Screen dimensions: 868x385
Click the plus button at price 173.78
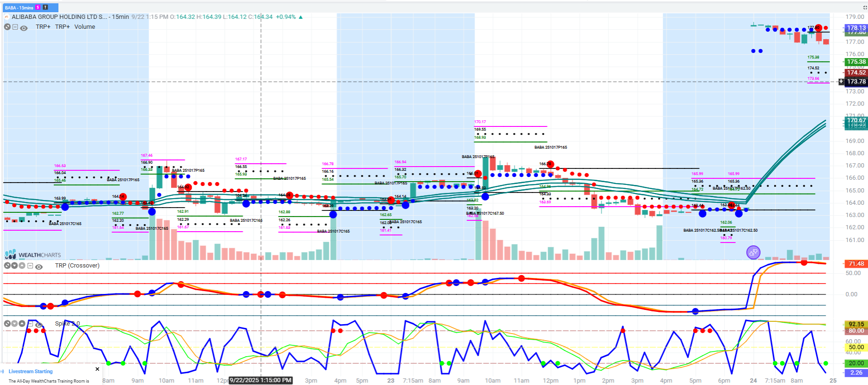pos(841,82)
